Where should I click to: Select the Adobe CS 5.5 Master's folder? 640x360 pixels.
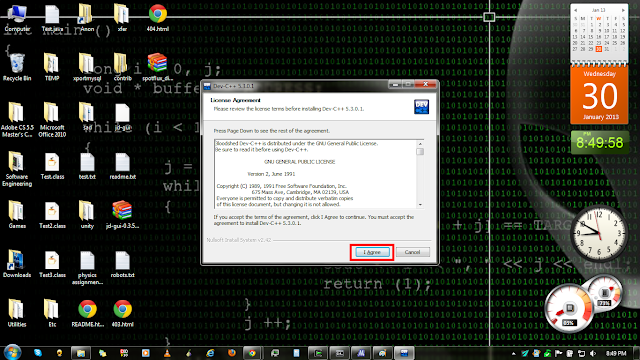click(17, 119)
